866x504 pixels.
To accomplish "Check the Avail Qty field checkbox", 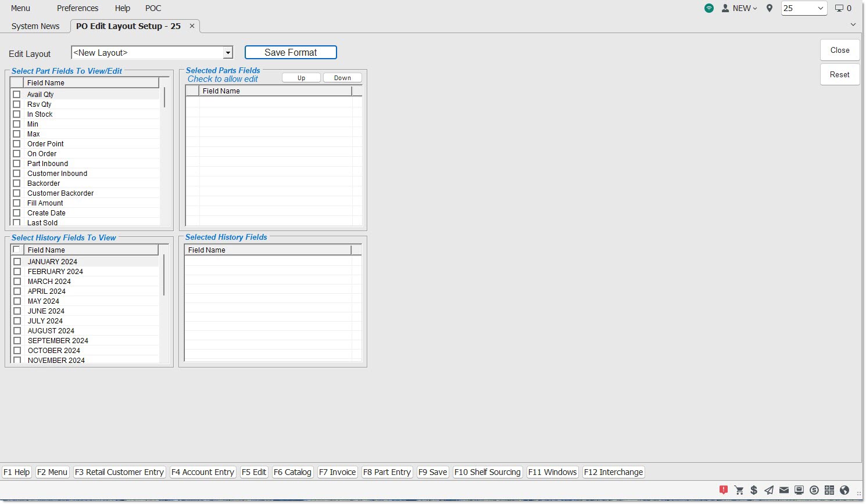I will (x=17, y=95).
